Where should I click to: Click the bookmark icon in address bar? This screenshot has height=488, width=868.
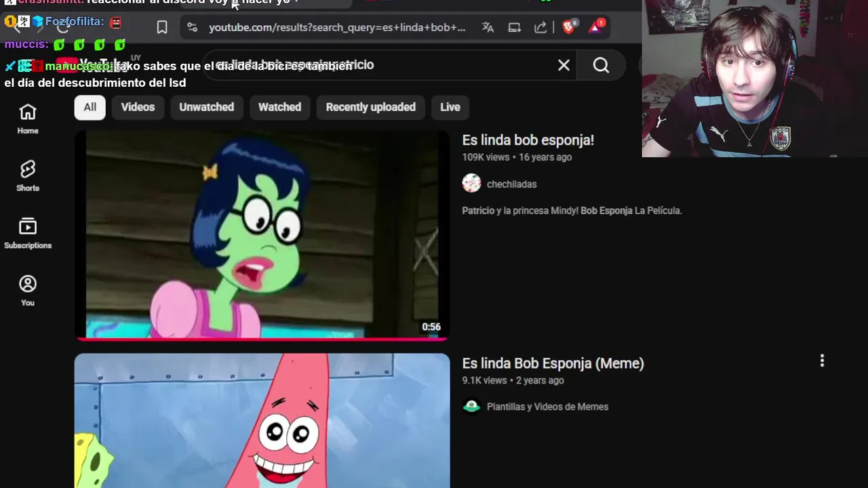[162, 27]
